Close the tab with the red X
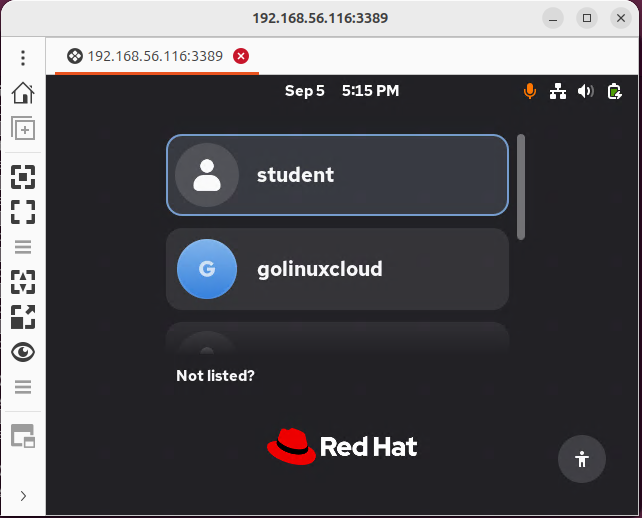This screenshot has height=518, width=642. pos(241,56)
